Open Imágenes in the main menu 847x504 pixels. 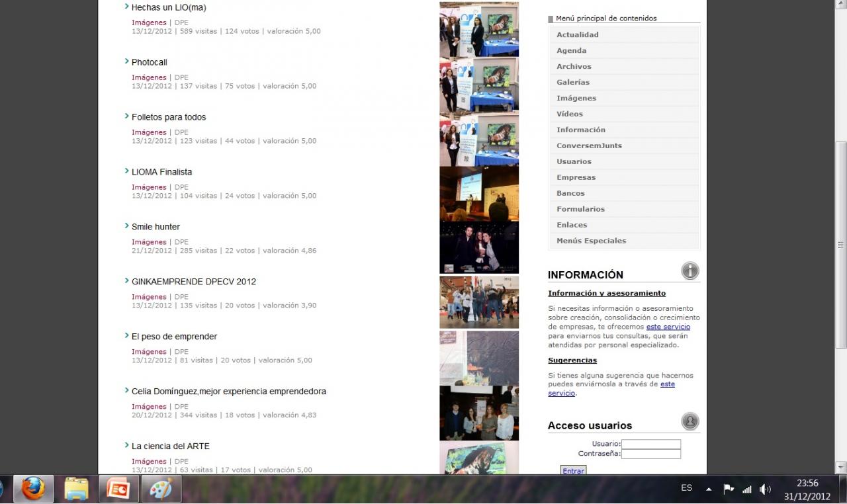pos(624,98)
